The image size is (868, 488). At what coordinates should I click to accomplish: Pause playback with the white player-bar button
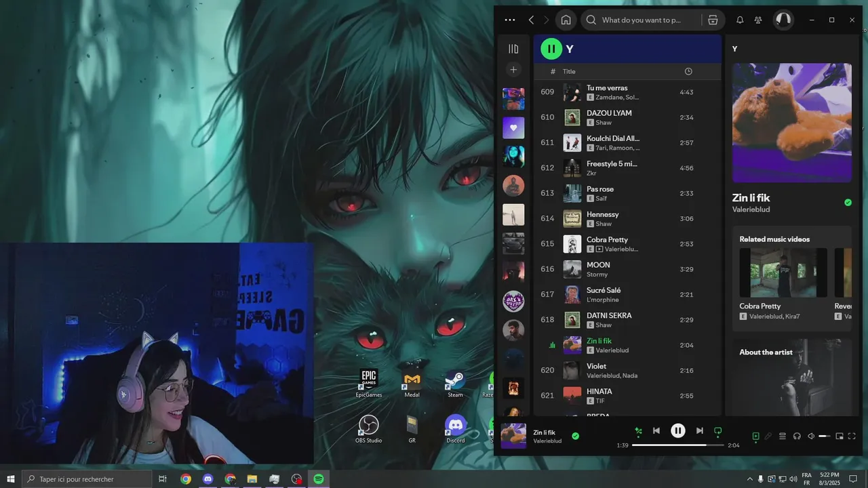(x=677, y=430)
